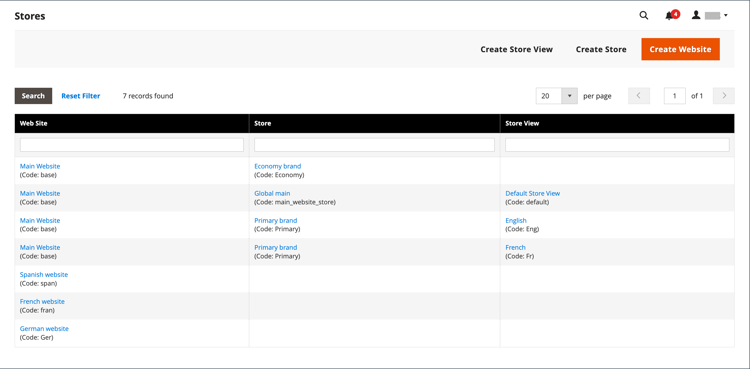The width and height of the screenshot is (750, 369).
Task: Open French website link
Action: coord(42,302)
